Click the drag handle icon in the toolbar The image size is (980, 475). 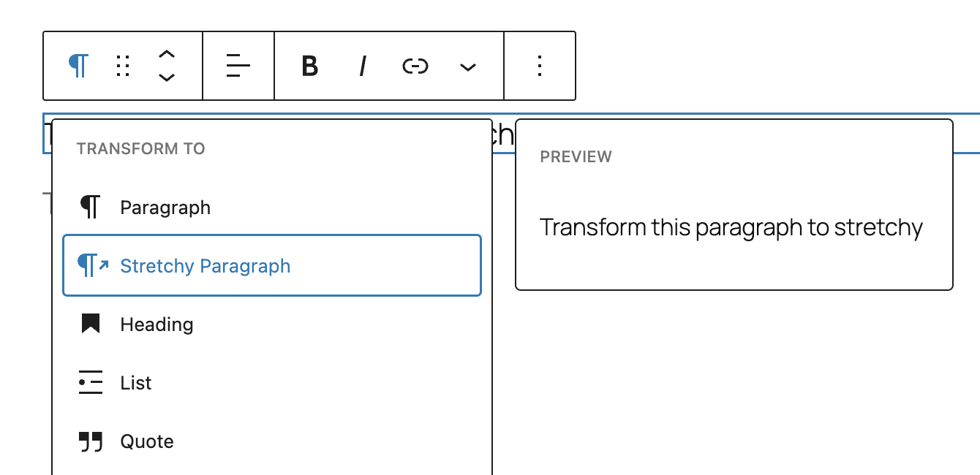point(122,66)
